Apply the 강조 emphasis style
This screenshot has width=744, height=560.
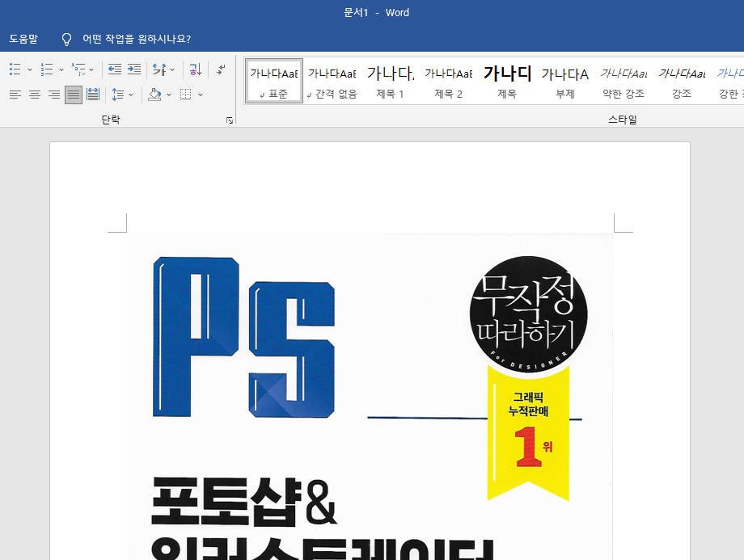pyautogui.click(x=682, y=81)
